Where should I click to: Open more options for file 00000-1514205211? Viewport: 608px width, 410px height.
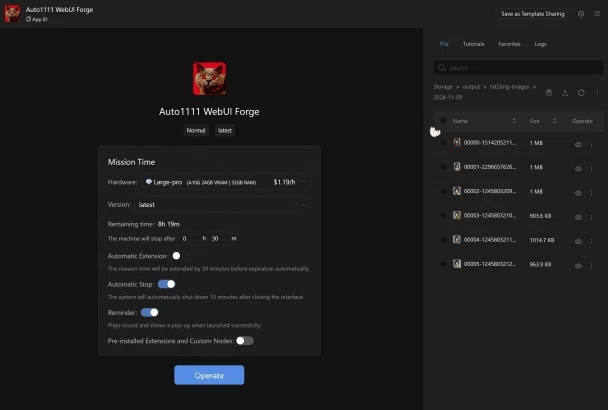[x=591, y=144]
